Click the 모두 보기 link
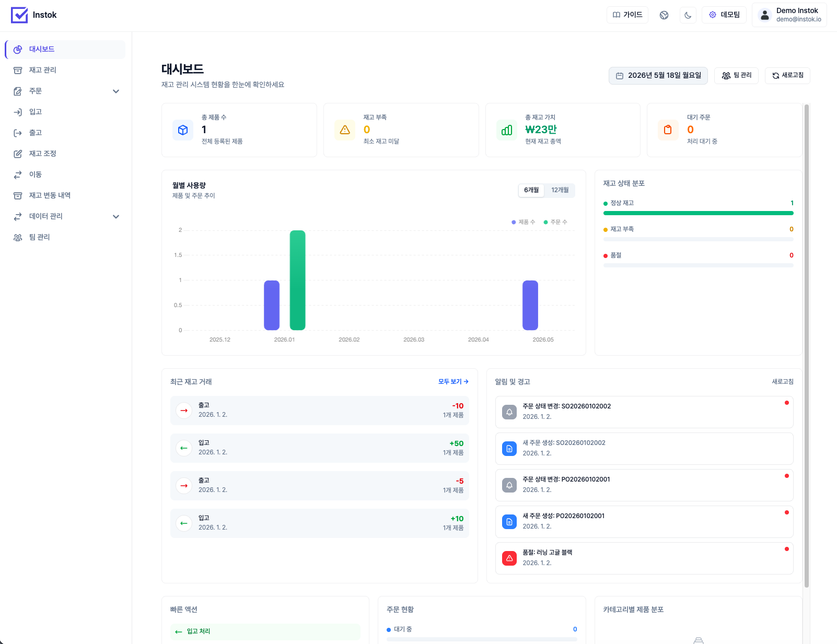Screen dimensions: 837x644 (x=453, y=382)
